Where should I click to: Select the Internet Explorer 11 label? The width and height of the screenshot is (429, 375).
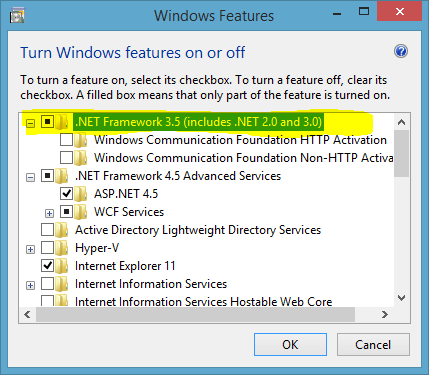click(x=125, y=266)
